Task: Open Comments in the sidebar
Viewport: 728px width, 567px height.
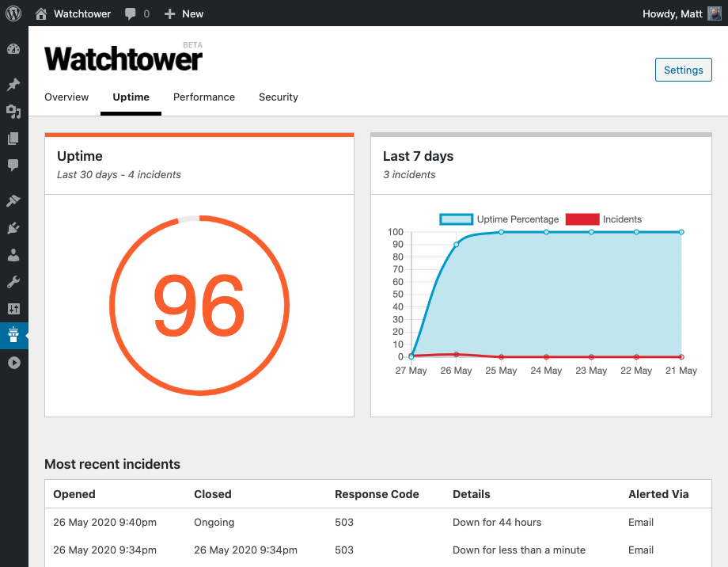Action: pyautogui.click(x=13, y=165)
